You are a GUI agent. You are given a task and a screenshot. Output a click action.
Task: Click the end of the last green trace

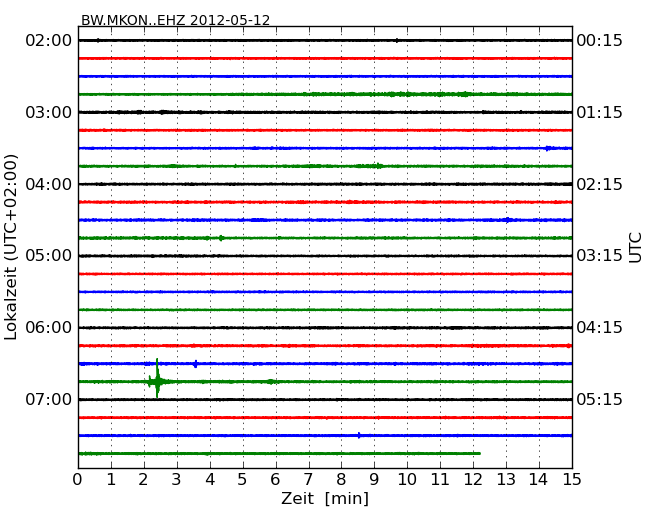click(x=479, y=453)
